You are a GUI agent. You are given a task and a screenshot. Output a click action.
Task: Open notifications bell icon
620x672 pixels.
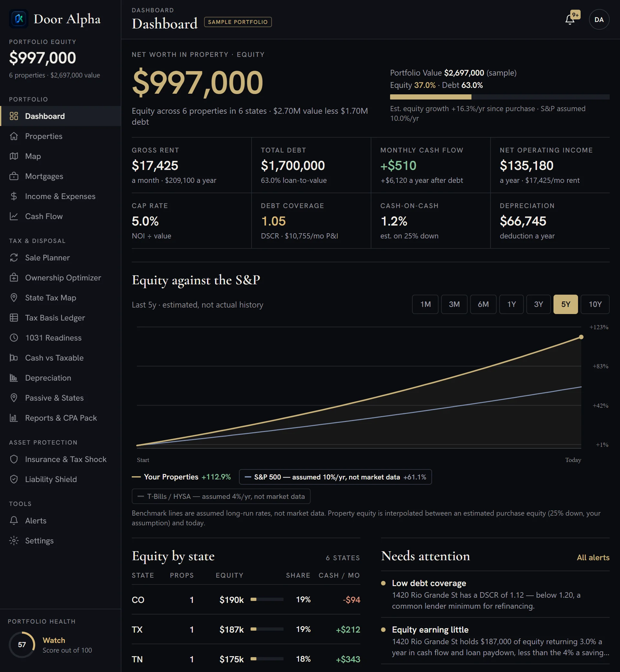click(570, 19)
